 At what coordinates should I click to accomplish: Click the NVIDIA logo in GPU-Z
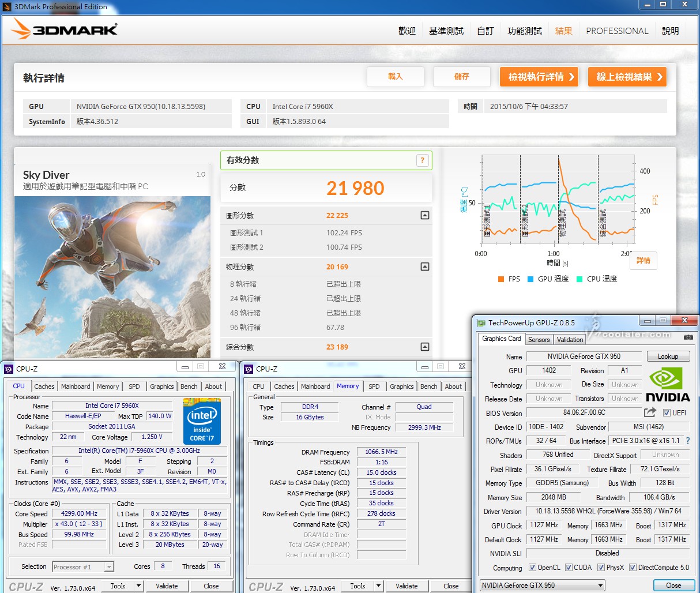point(668,385)
